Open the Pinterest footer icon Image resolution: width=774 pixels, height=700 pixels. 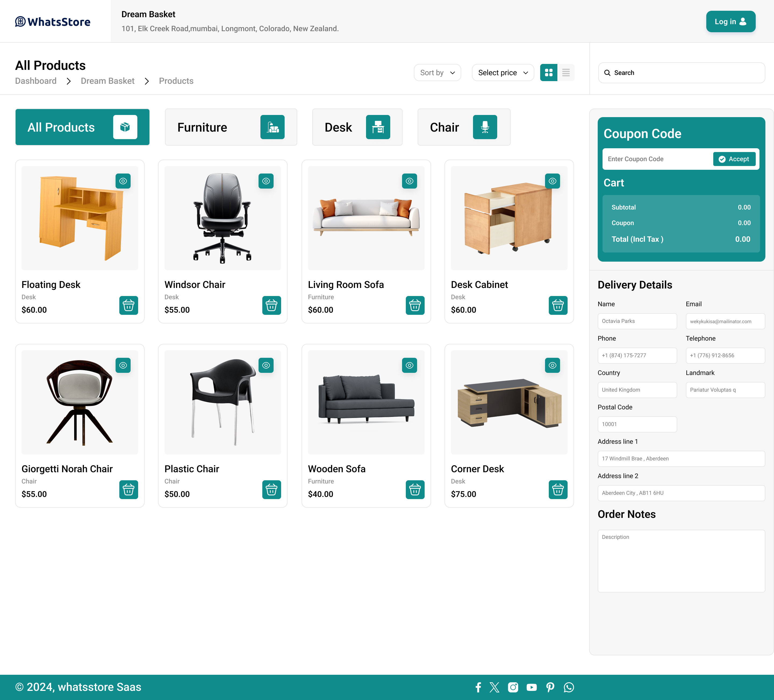[550, 687]
